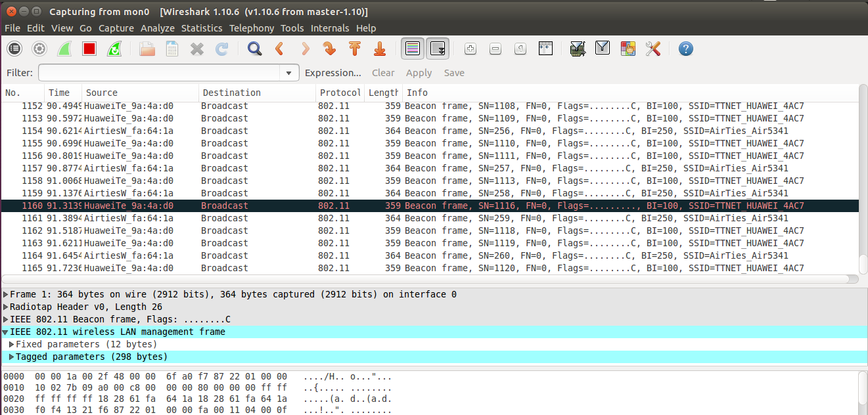Click the Find packet magnifier icon

tap(255, 49)
